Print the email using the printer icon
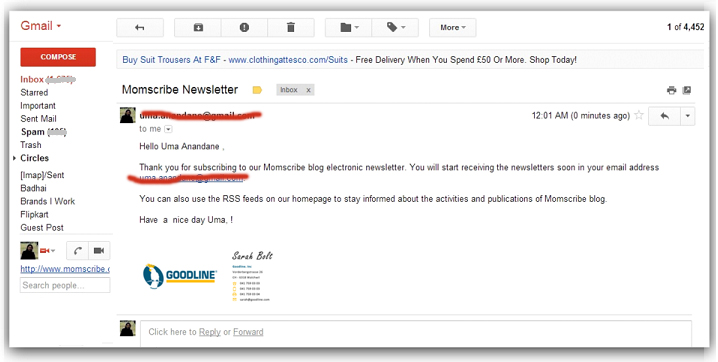 point(671,90)
